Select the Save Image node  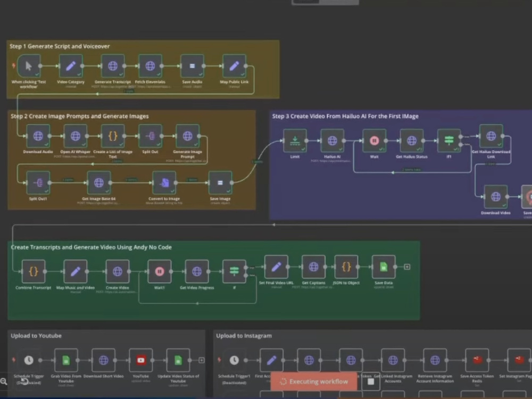coord(220,183)
